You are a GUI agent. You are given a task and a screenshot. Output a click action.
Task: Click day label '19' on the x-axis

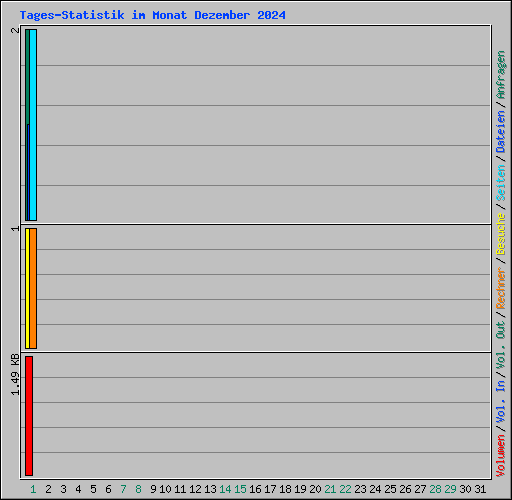tap(300, 489)
